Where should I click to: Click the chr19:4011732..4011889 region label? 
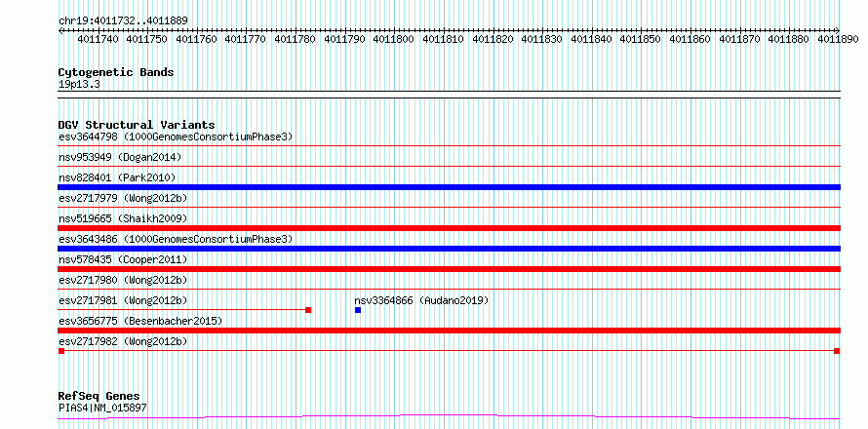(123, 20)
